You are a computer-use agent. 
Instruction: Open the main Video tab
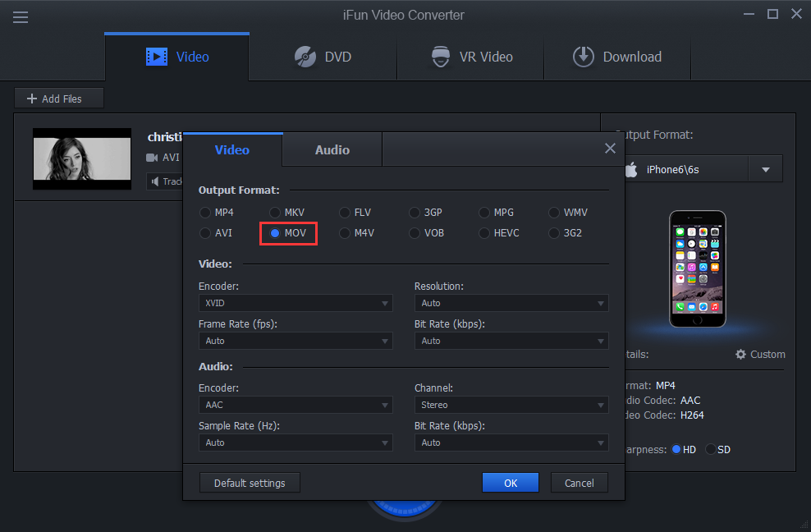tap(176, 57)
